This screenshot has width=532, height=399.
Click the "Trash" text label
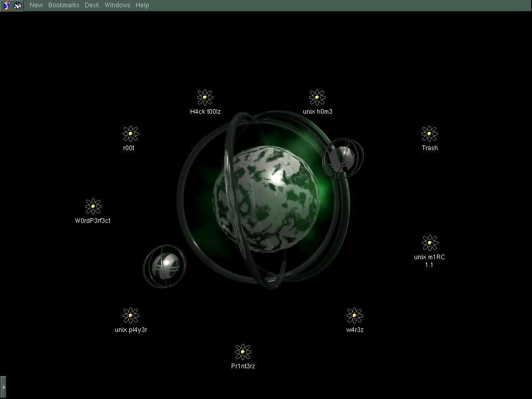point(430,148)
